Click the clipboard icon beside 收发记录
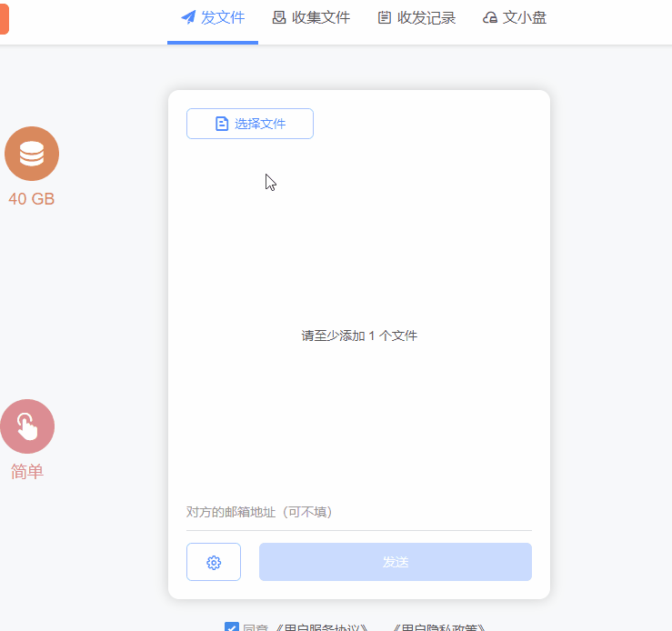Image resolution: width=672 pixels, height=631 pixels. 385,17
